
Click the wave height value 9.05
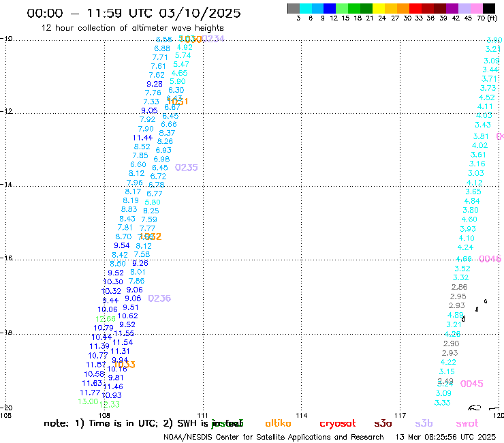149,111
